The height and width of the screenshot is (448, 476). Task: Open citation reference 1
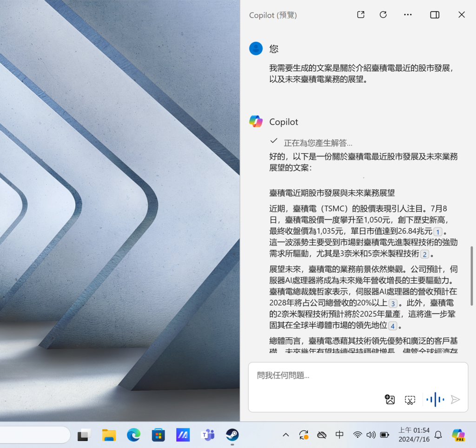coord(437,232)
